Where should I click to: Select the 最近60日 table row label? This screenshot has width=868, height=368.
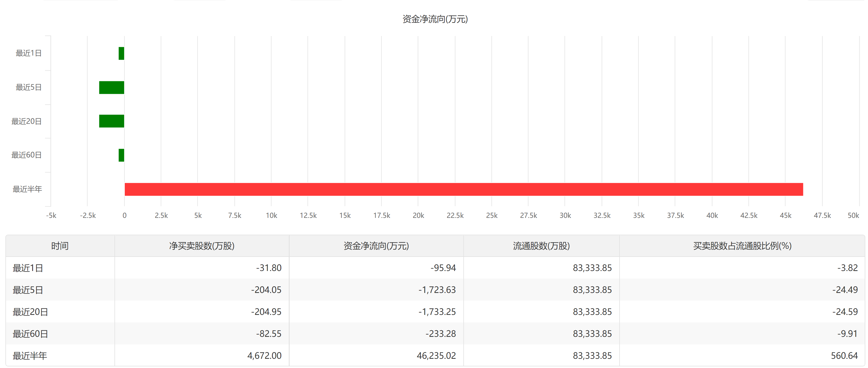(30, 334)
